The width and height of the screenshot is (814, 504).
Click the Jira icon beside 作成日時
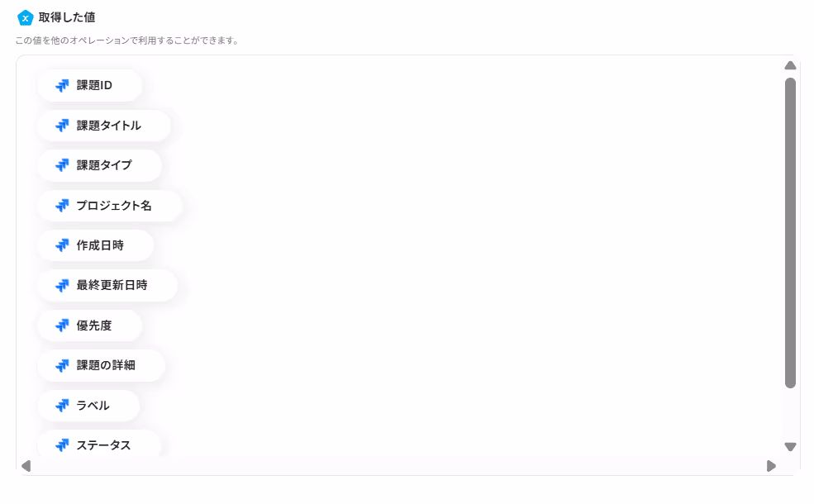pos(62,245)
